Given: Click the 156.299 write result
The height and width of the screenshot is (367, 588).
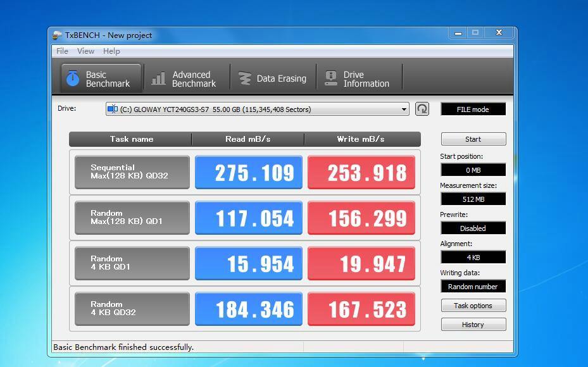Looking at the screenshot, I should [361, 218].
